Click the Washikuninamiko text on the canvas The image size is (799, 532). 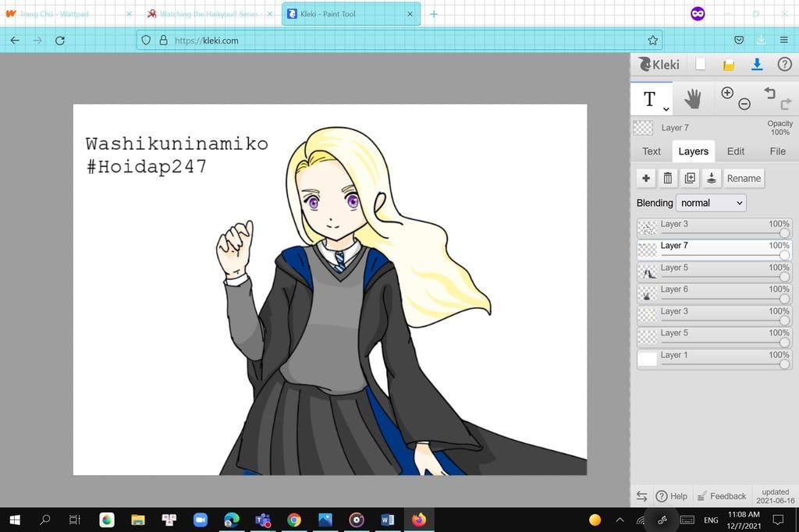point(177,144)
